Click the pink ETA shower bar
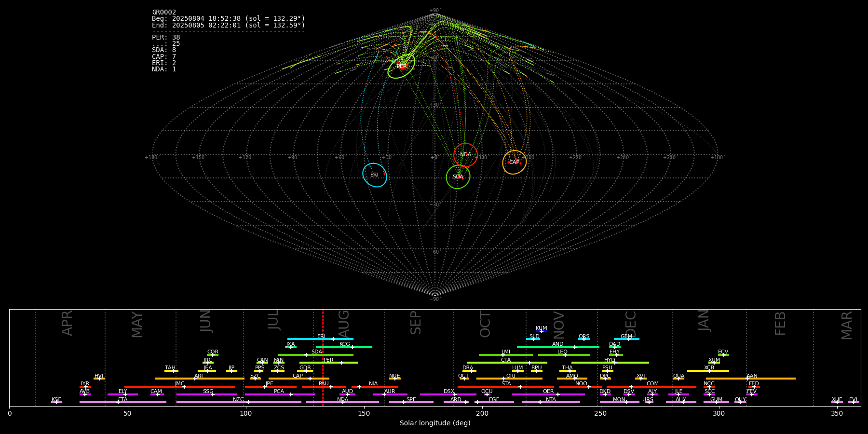The width and height of the screenshot is (868, 434). (x=123, y=402)
